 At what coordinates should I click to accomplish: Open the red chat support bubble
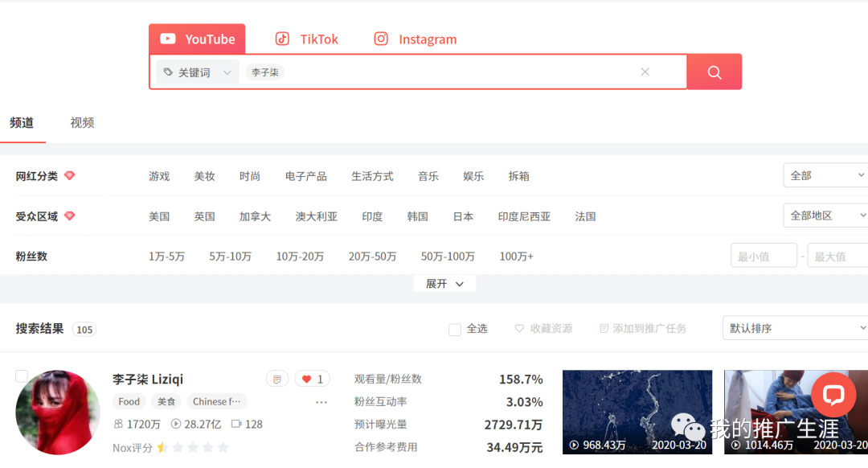click(833, 395)
